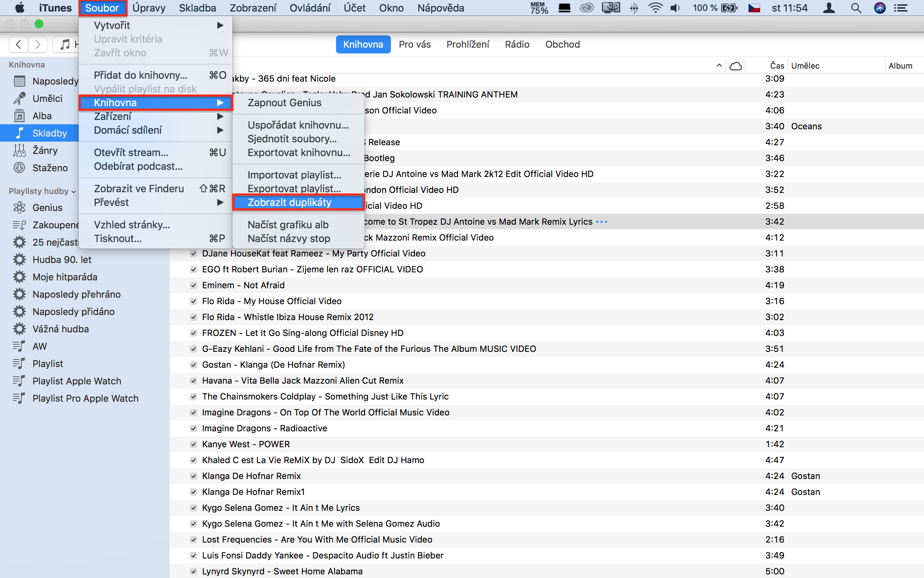
Task: Click the gear icon for Naposledy přehráno
Action: [19, 294]
